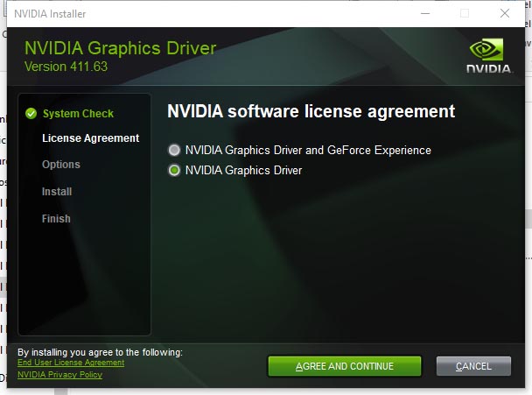Select the NVIDIA Graphics Driver only radio button
Viewport: 532px width, 395px height.
(174, 170)
